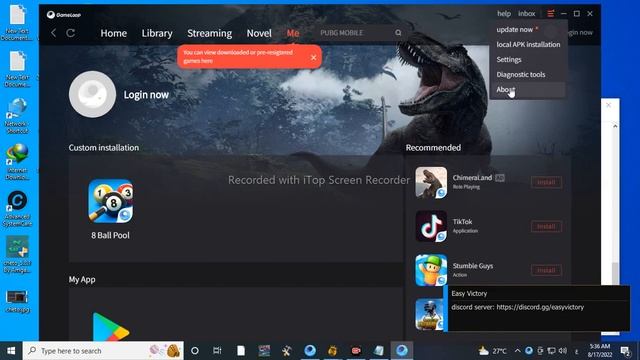640x360 pixels.
Task: Open the Windows Start menu
Action: click(x=11, y=351)
